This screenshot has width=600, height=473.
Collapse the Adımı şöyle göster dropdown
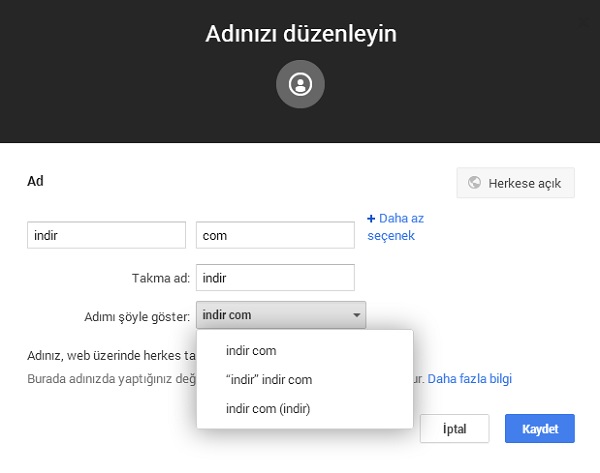pyautogui.click(x=281, y=315)
